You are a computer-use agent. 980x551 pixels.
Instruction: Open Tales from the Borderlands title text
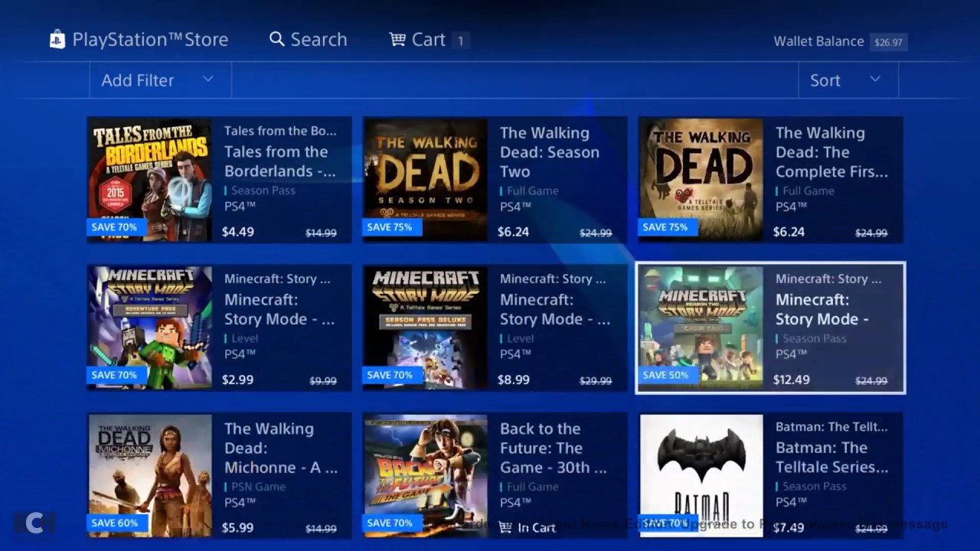[280, 161]
